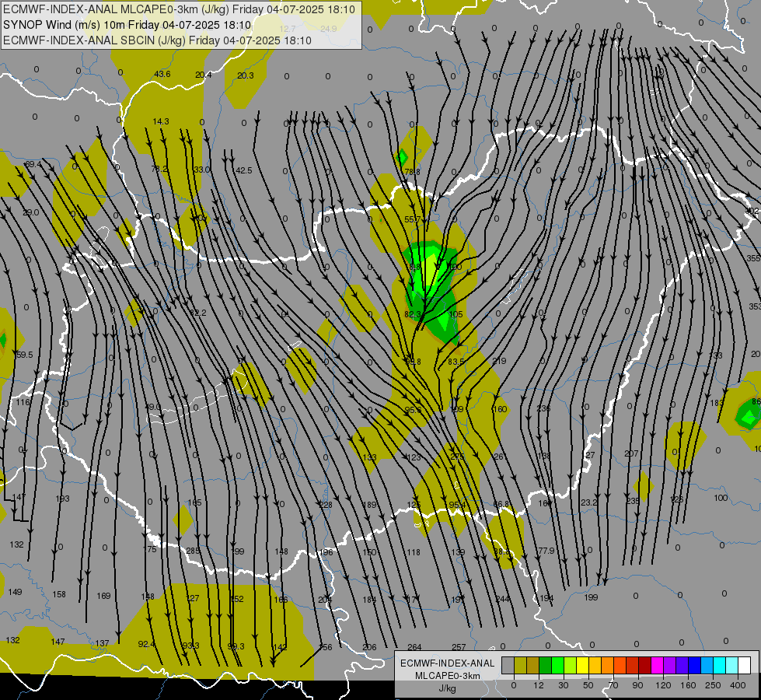Image resolution: width=761 pixels, height=700 pixels.
Task: Click the map value 219
Action: (x=499, y=361)
